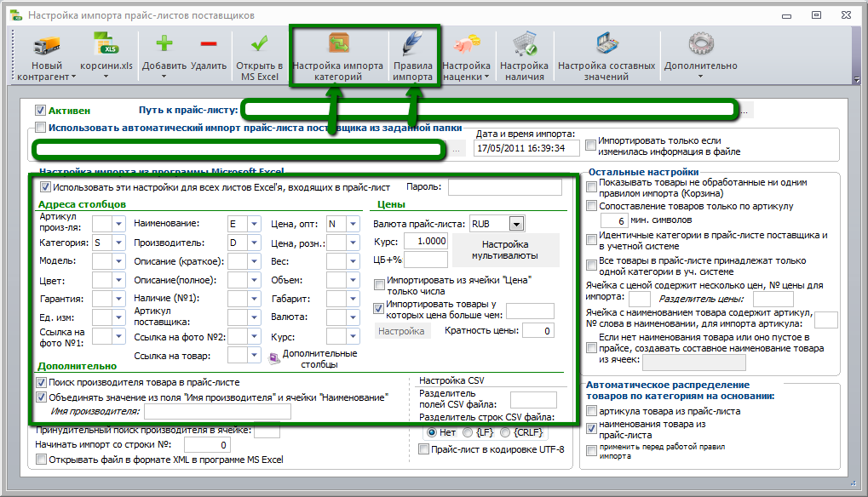This screenshot has width=868, height=497.
Task: Click the red minus Удалить icon
Action: (x=209, y=43)
